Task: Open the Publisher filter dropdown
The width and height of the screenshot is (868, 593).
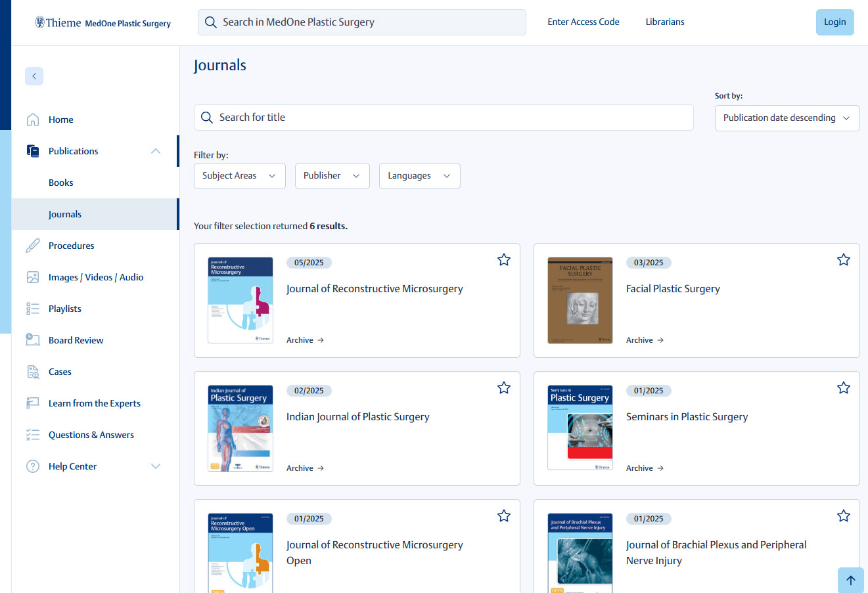Action: [x=332, y=175]
